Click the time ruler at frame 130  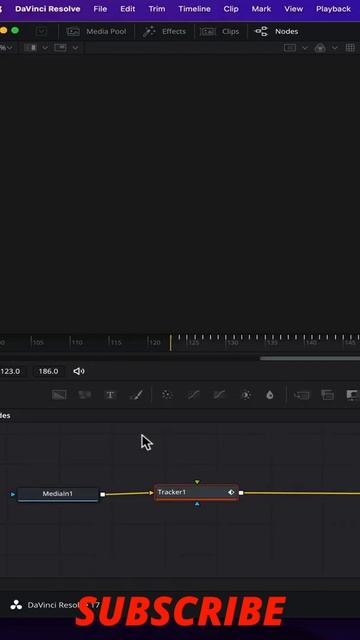[x=232, y=342]
